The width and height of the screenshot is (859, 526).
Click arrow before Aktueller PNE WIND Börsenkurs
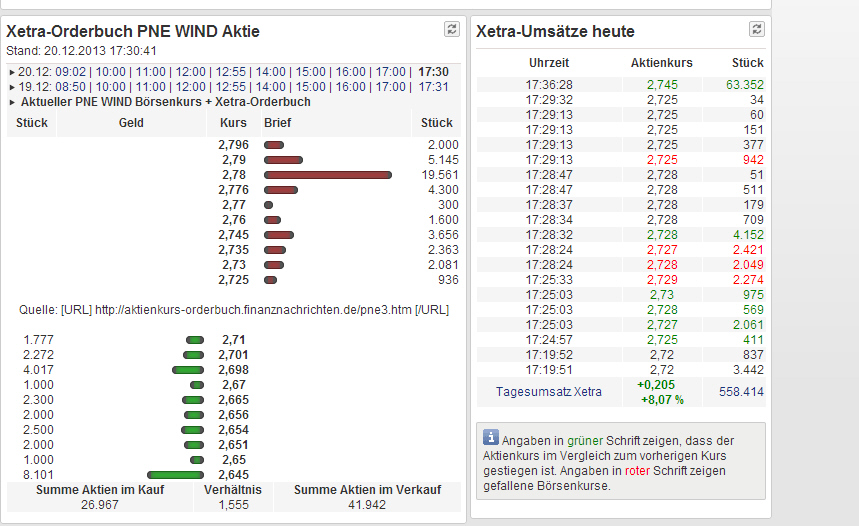coord(12,102)
